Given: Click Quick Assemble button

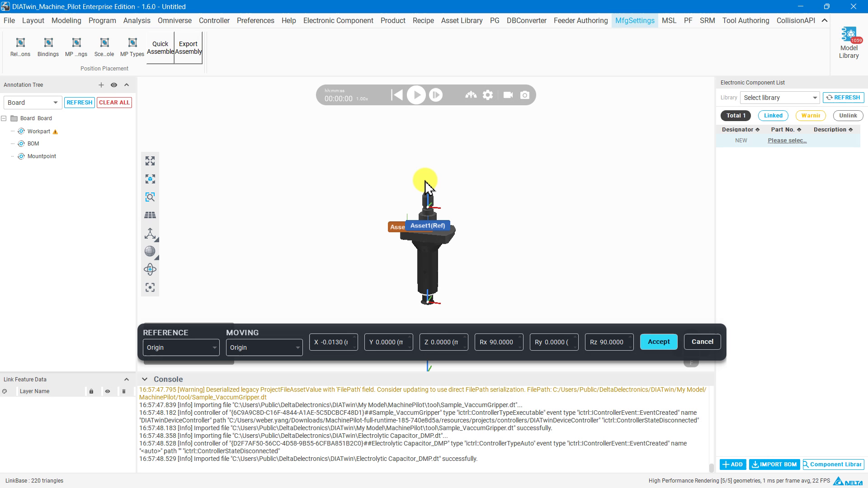Looking at the screenshot, I should pyautogui.click(x=160, y=47).
